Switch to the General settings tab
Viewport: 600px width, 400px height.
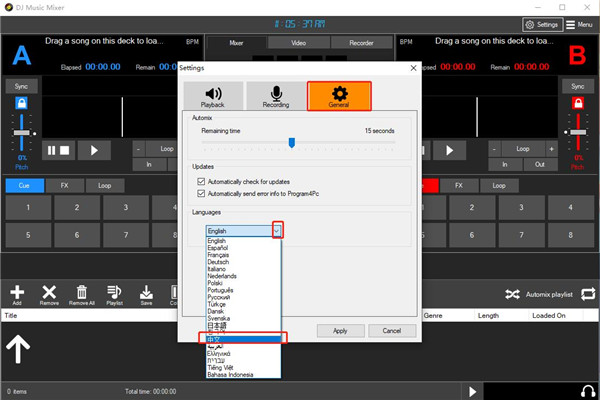[339, 95]
